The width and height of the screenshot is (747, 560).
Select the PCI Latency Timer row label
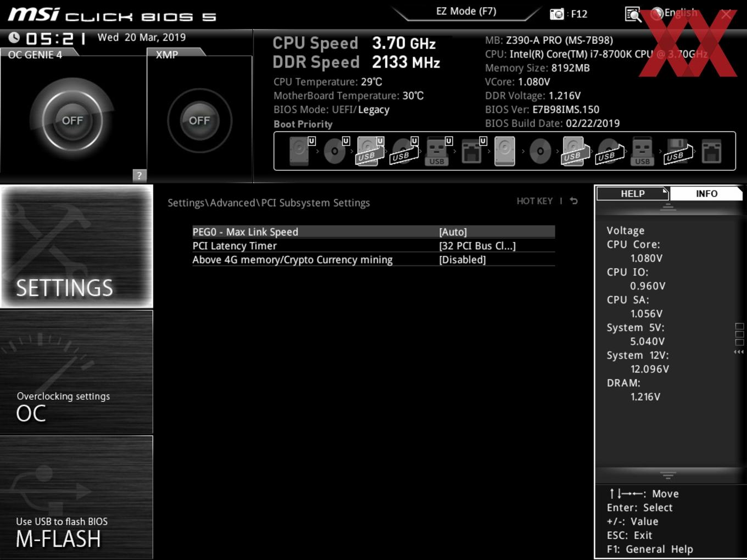235,245
